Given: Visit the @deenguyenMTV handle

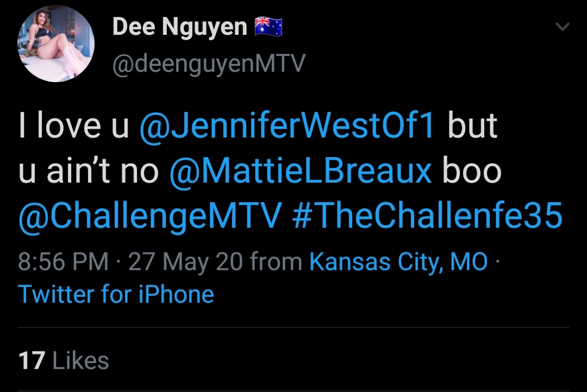Looking at the screenshot, I should (209, 63).
